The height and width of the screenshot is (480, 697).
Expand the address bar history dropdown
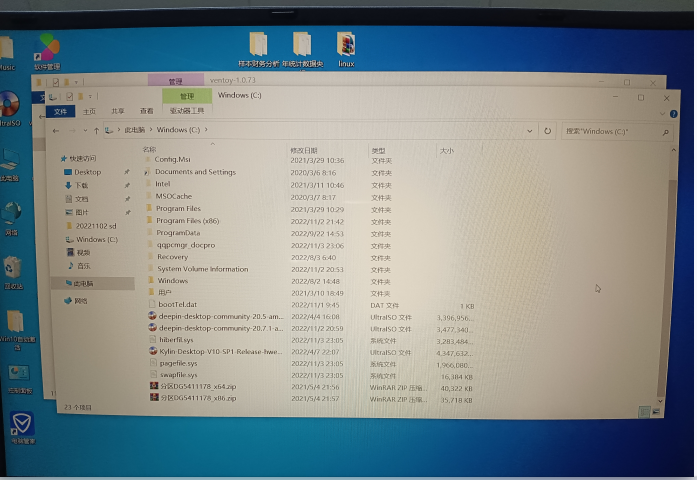point(529,131)
